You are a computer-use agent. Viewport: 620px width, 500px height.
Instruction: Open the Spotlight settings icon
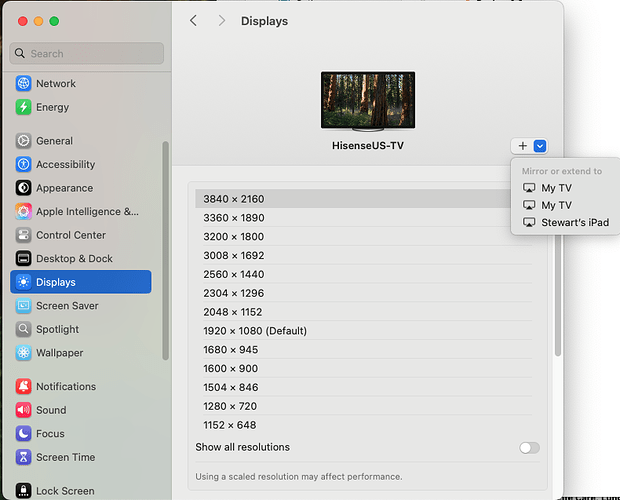(x=23, y=329)
